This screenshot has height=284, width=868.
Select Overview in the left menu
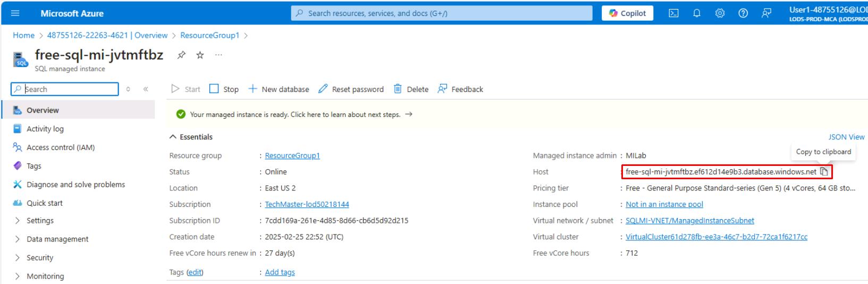[78, 110]
